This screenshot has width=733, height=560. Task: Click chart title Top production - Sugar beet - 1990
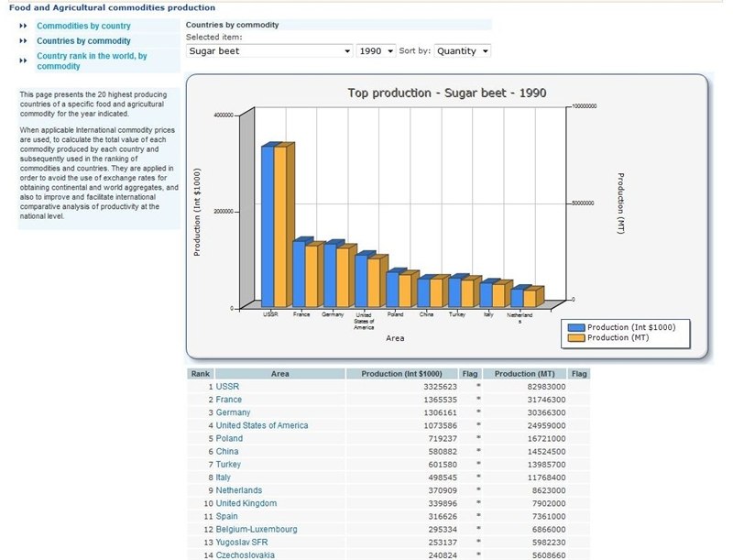447,93
